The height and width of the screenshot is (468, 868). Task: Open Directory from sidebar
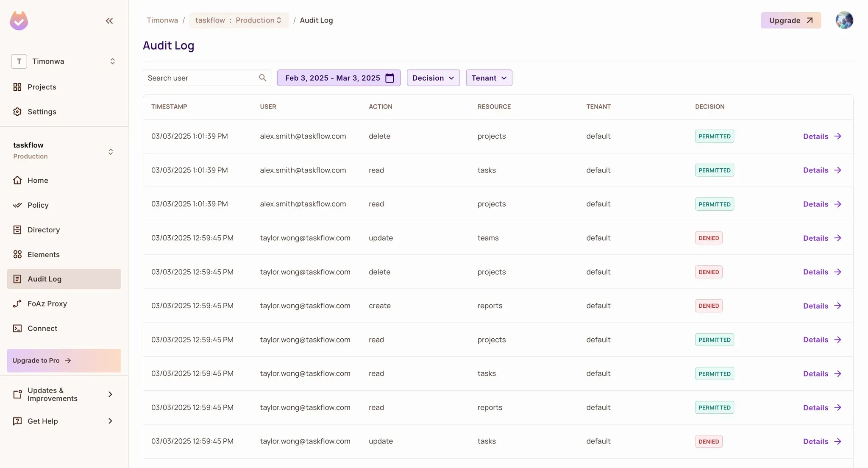tap(43, 230)
